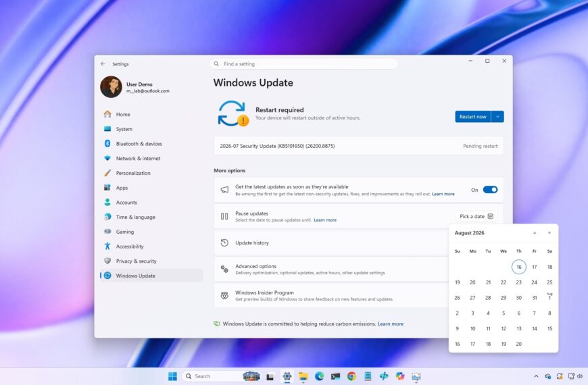The image size is (588, 385).
Task: Click the taskbar Search box
Action: (x=222, y=376)
